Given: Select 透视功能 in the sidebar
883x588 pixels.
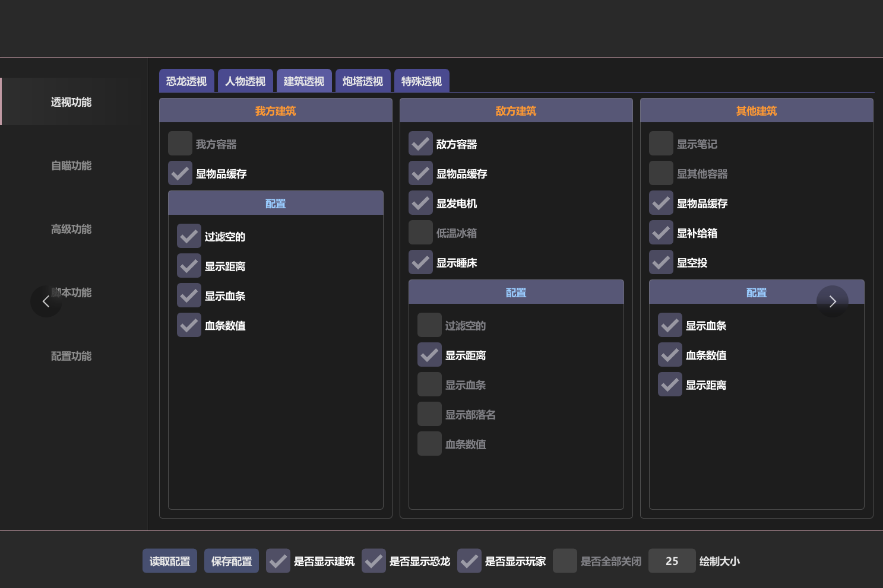Looking at the screenshot, I should [71, 102].
